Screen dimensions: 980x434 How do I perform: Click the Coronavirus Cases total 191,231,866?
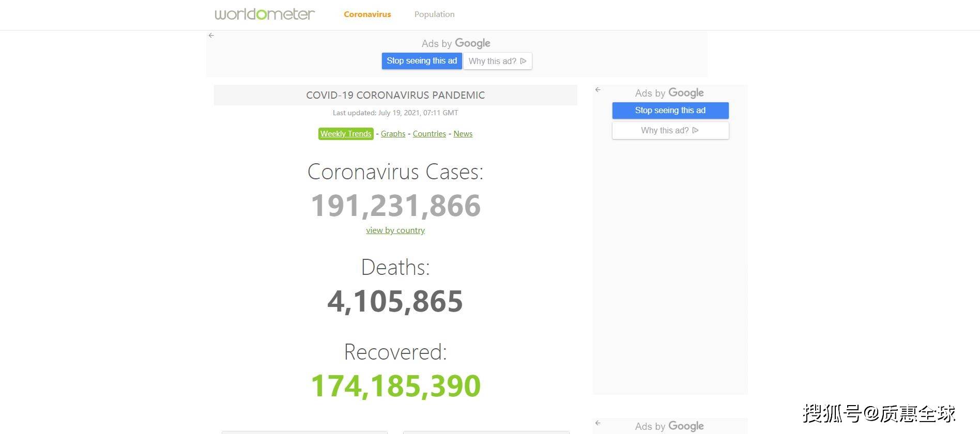coord(395,206)
